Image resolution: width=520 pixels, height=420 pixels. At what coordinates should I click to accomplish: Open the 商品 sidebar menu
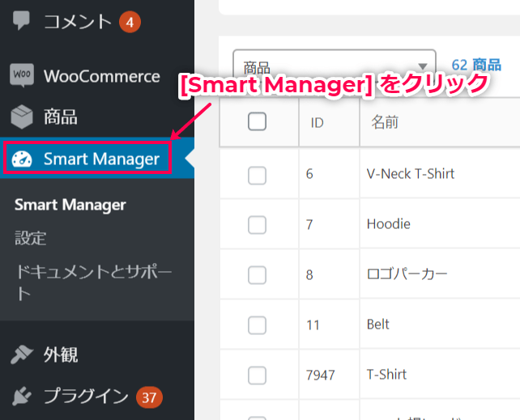[61, 117]
